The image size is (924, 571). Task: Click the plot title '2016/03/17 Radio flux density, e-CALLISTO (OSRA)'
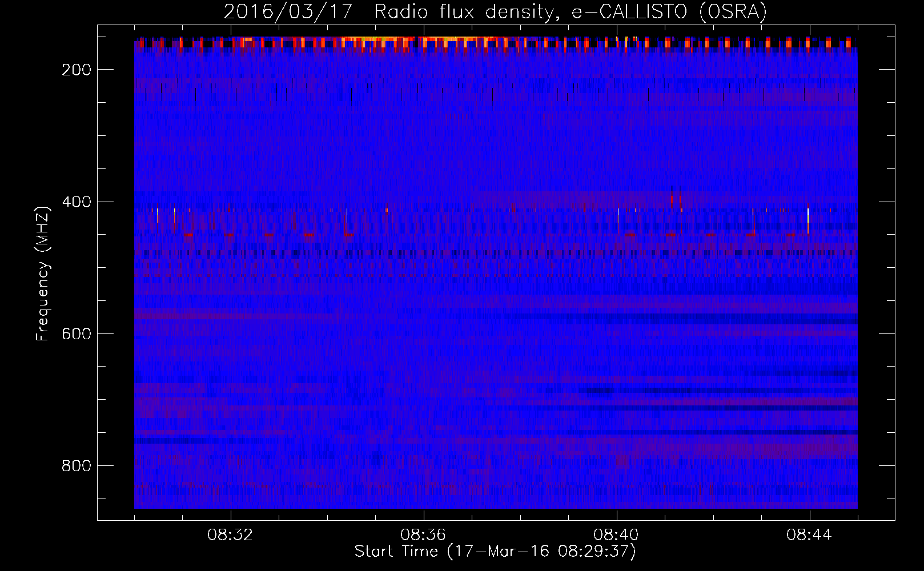(495, 11)
